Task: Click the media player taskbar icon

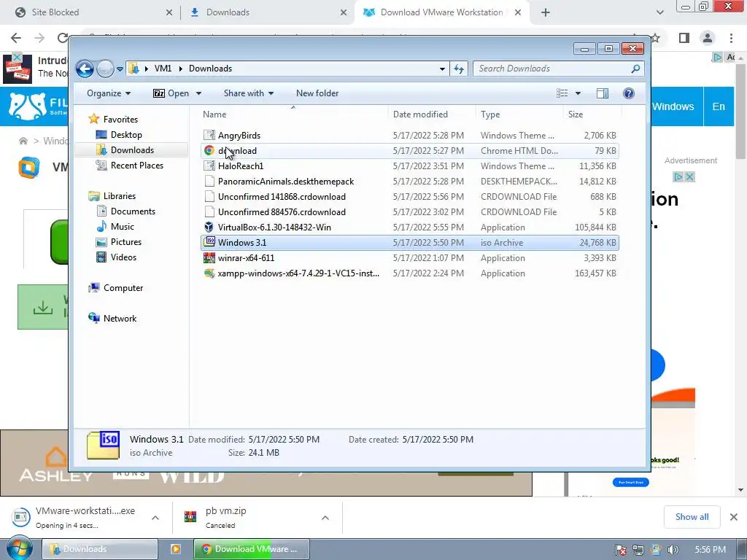Action: (x=175, y=549)
